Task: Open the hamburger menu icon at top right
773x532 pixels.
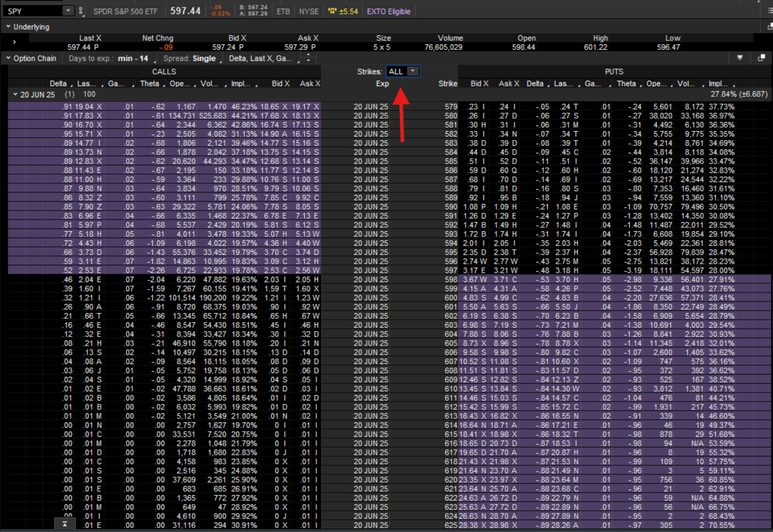Action: (x=770, y=11)
